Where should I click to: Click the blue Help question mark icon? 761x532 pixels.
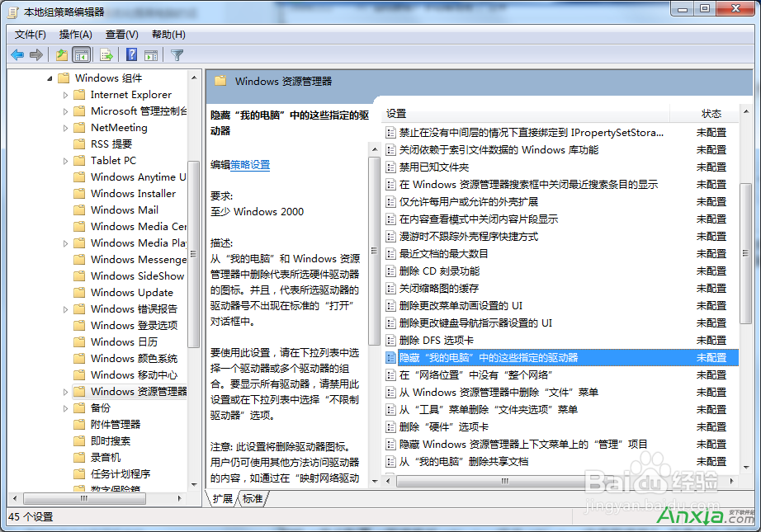coord(131,54)
